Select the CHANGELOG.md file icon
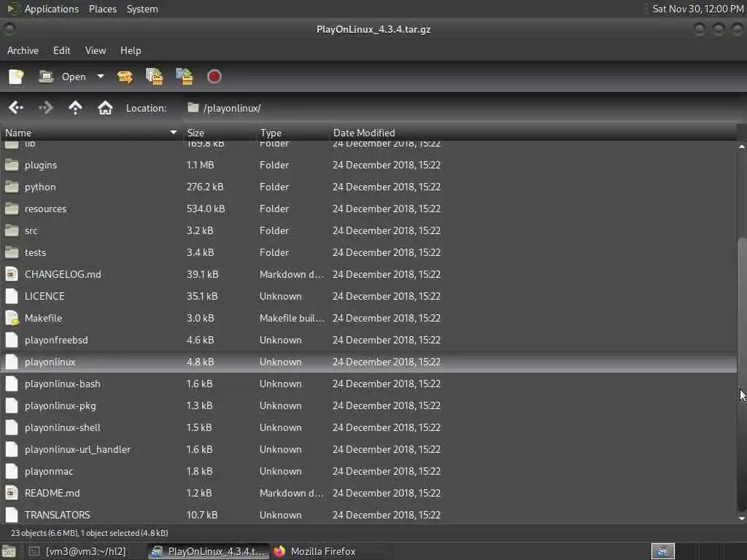The height and width of the screenshot is (560, 747). click(12, 274)
